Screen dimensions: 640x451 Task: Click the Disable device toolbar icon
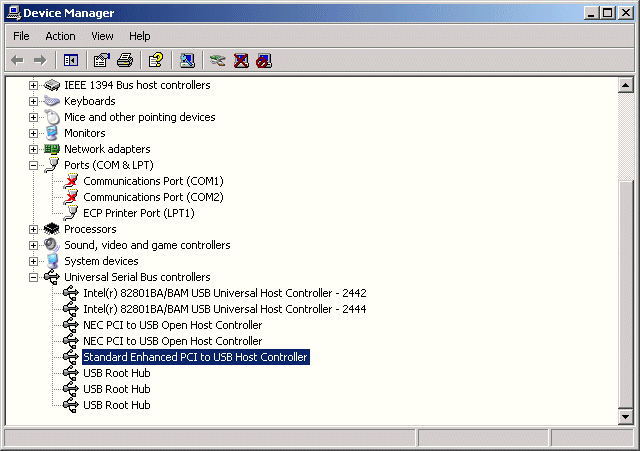click(x=264, y=61)
